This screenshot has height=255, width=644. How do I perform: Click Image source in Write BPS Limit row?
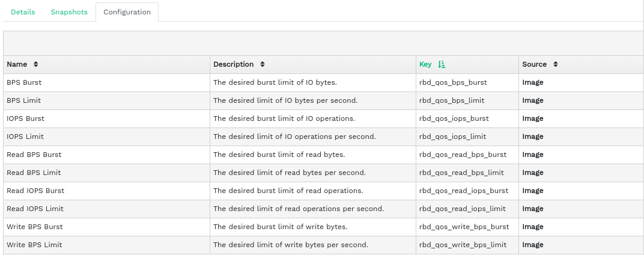pos(533,245)
